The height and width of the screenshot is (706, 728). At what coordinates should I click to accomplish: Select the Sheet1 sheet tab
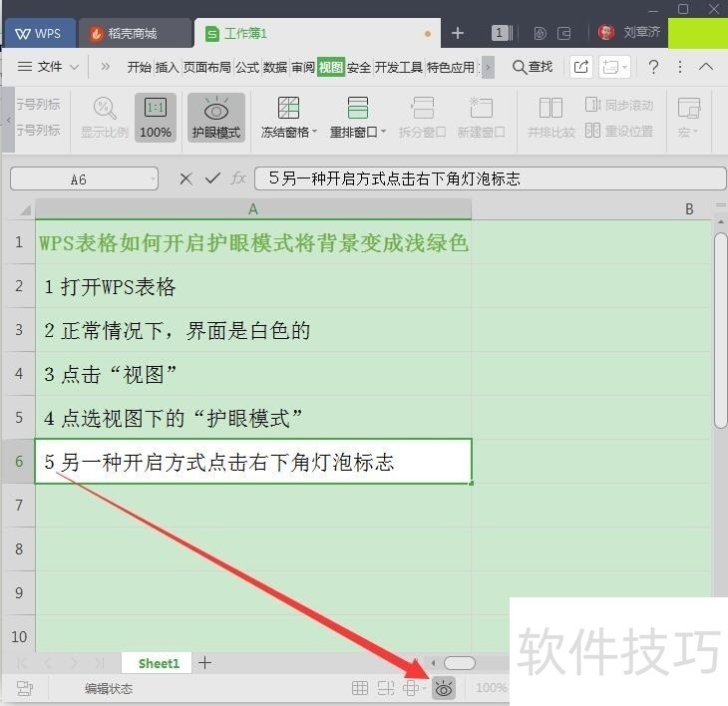[x=159, y=663]
